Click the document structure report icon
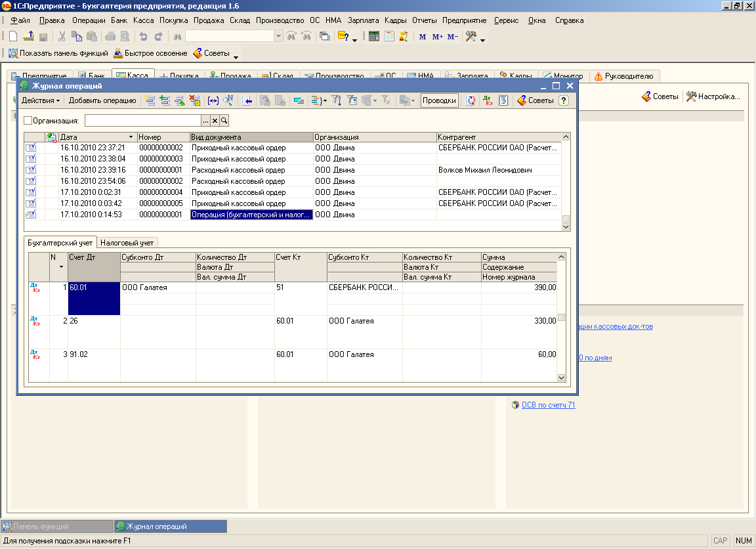The width and height of the screenshot is (756, 550). [x=503, y=100]
